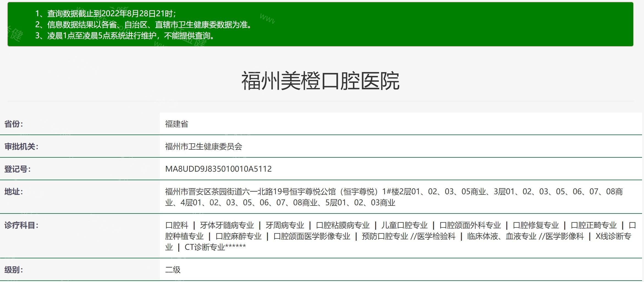Viewport: 644px width, 282px height.
Task: Click the 审批机关 row label
Action: point(21,147)
